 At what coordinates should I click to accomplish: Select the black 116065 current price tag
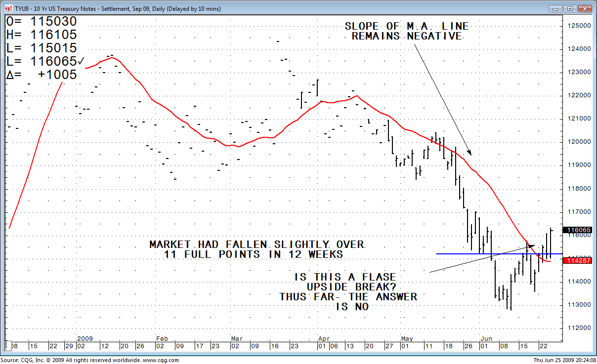point(577,230)
